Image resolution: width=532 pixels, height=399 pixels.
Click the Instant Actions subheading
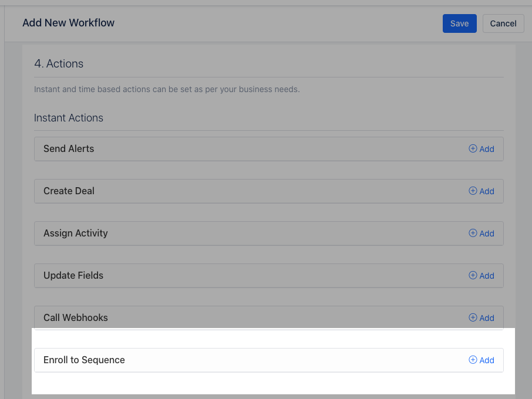tap(69, 118)
